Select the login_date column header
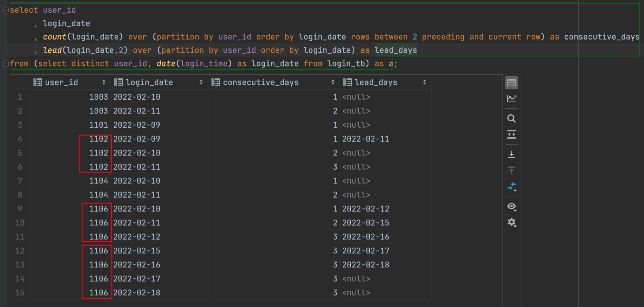Screen dimensions: 644x307 (159, 82)
